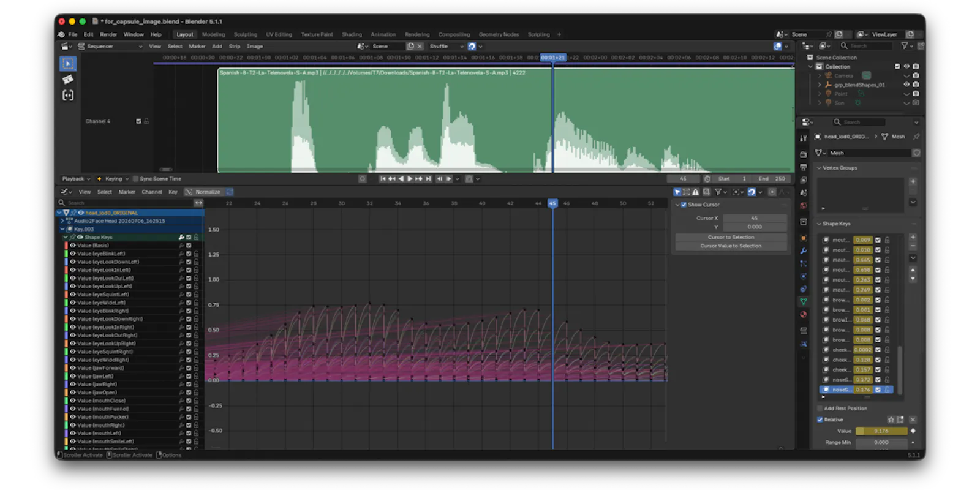The image size is (980, 490).
Task: Open the Keying dropdown
Action: (x=113, y=179)
